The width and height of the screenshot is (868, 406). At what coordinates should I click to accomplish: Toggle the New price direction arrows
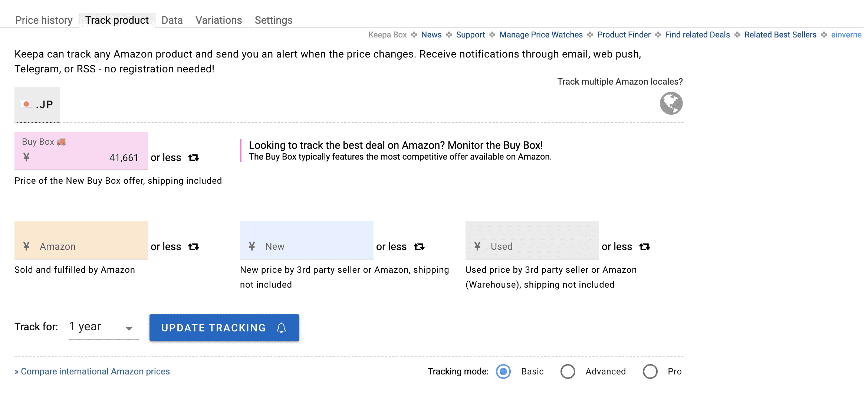[419, 247]
